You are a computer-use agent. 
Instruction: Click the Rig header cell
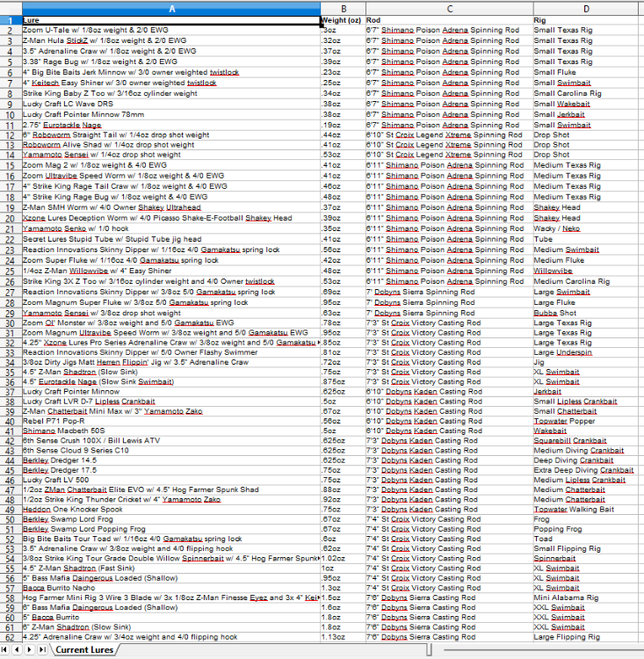point(586,20)
